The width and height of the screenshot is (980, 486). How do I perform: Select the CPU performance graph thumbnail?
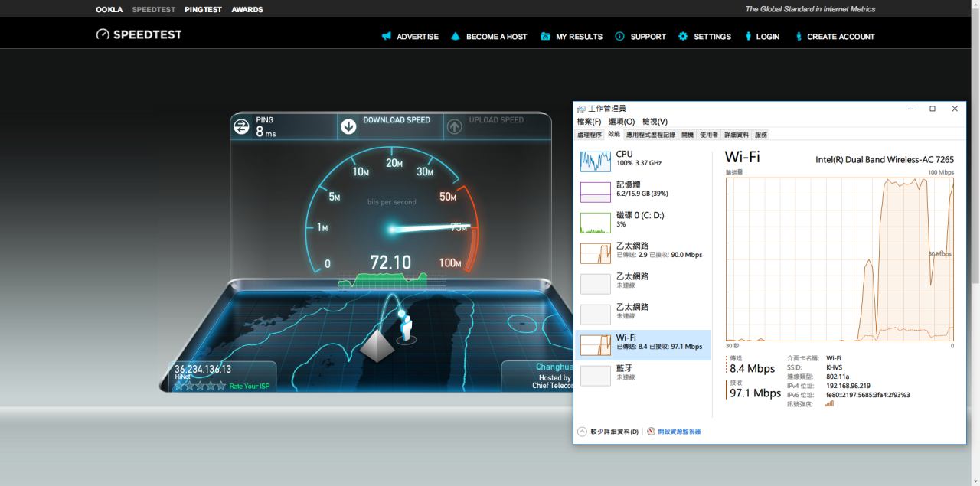pyautogui.click(x=596, y=161)
